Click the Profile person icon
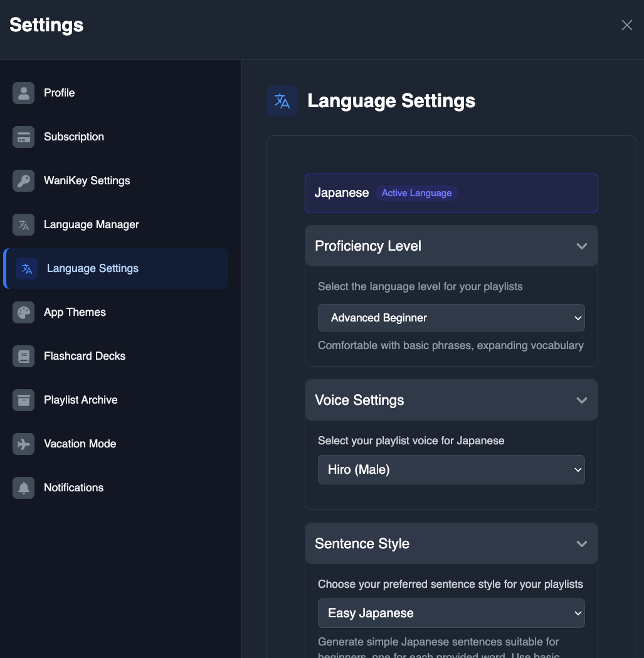Image resolution: width=644 pixels, height=658 pixels. point(24,93)
